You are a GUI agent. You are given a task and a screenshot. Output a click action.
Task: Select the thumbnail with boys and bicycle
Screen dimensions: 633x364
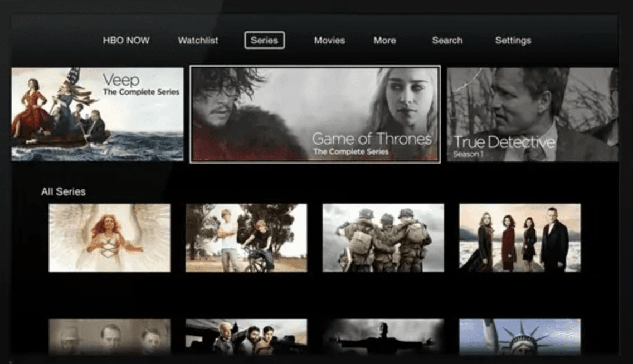(246, 238)
